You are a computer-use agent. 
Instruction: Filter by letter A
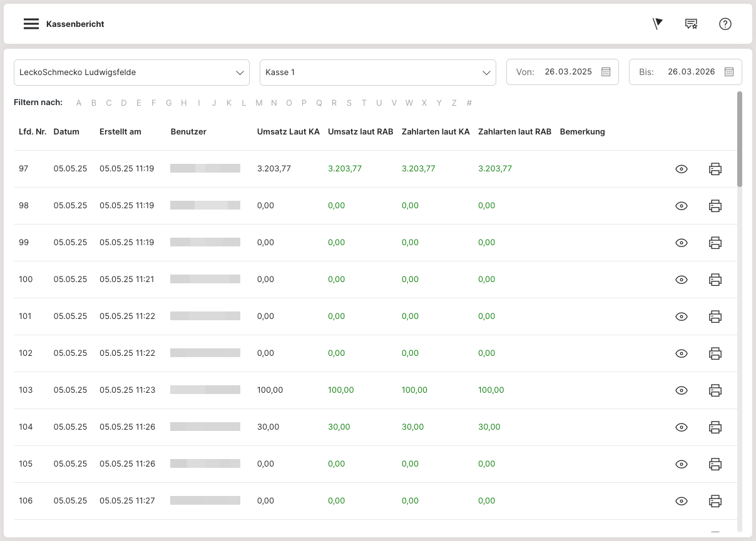point(79,103)
